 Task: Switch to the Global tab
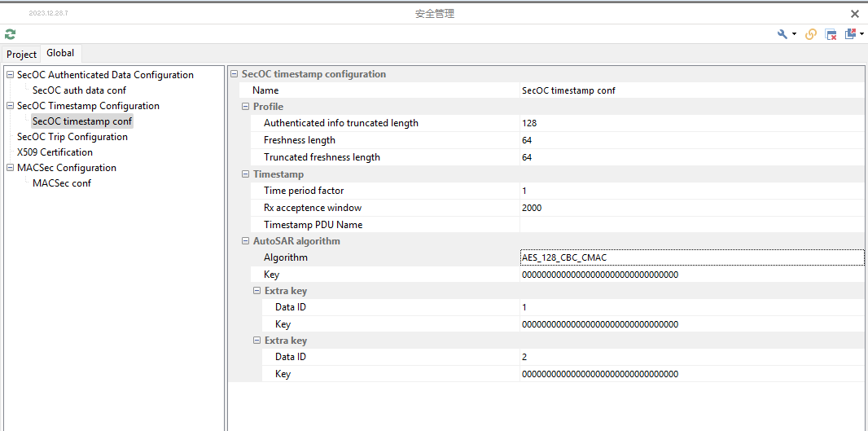tap(60, 53)
